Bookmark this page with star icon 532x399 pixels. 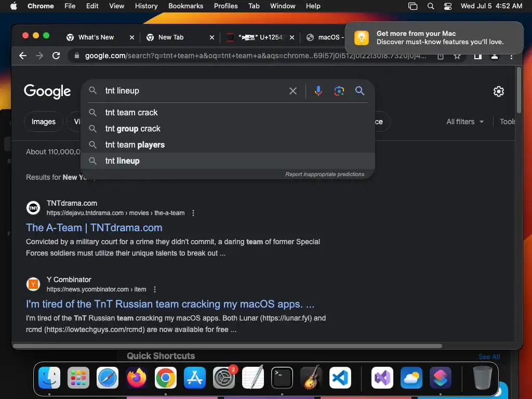(457, 56)
